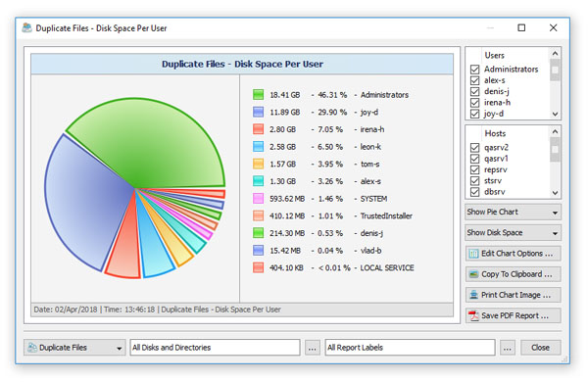
Task: Click the Users list header
Action: 495,56
